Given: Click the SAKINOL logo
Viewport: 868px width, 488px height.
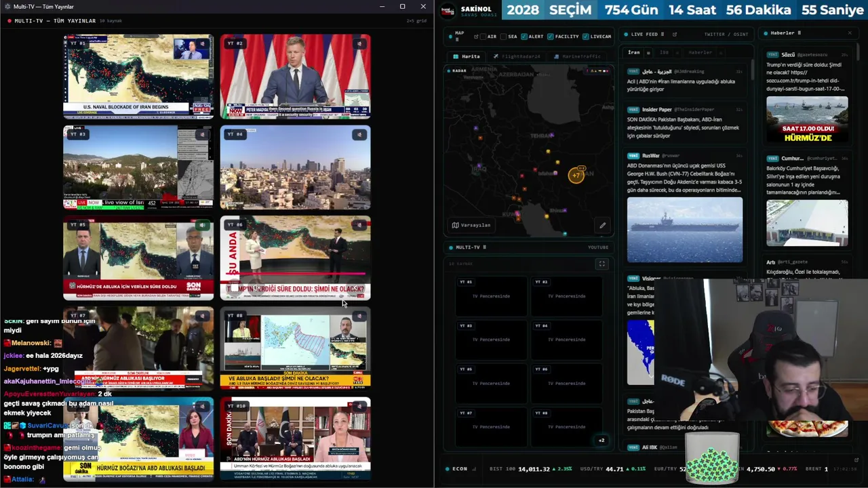Looking at the screenshot, I should tap(448, 10).
